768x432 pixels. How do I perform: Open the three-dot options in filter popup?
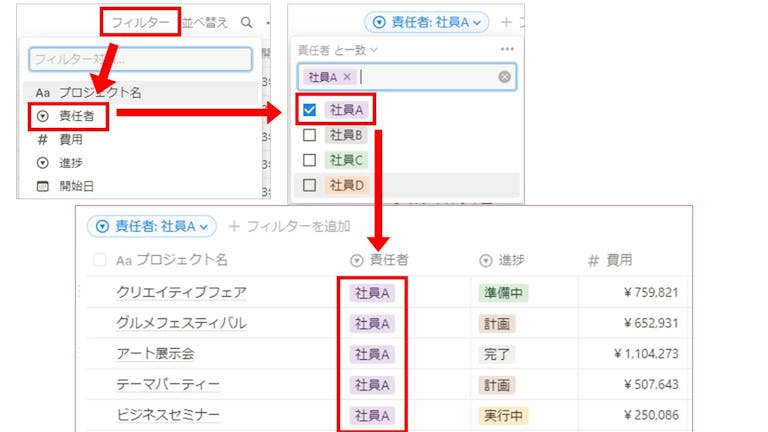coord(507,49)
